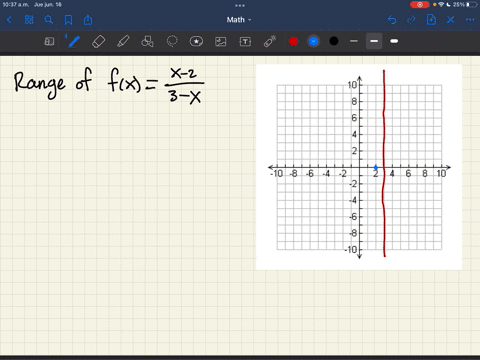480x360 pixels.
Task: Select the laser pointer tool
Action: coord(270,41)
